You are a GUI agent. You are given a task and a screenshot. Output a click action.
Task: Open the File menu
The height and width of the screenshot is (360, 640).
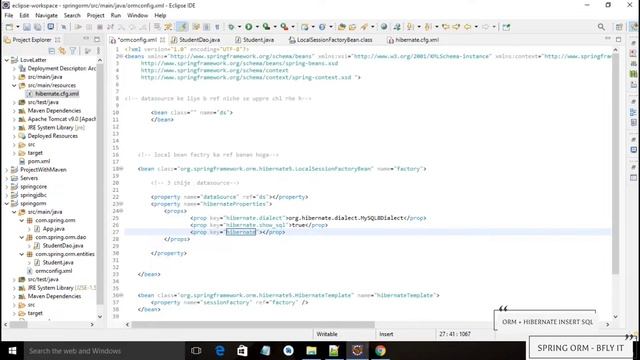click(9, 15)
